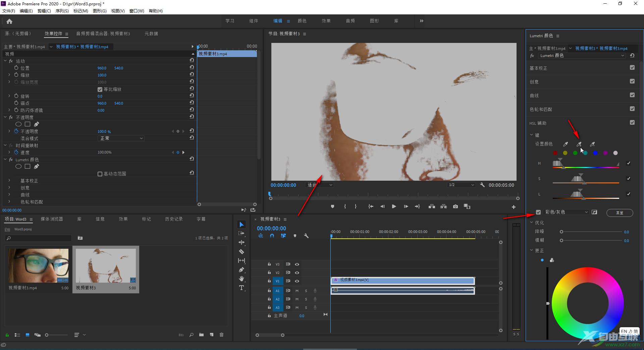
Task: Show more workspaces with double chevron
Action: (x=421, y=21)
